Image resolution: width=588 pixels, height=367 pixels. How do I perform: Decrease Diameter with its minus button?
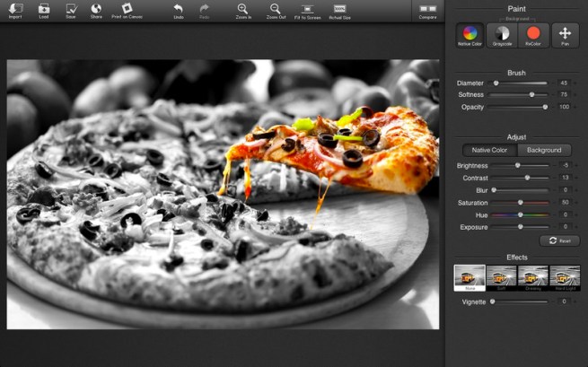pos(553,83)
